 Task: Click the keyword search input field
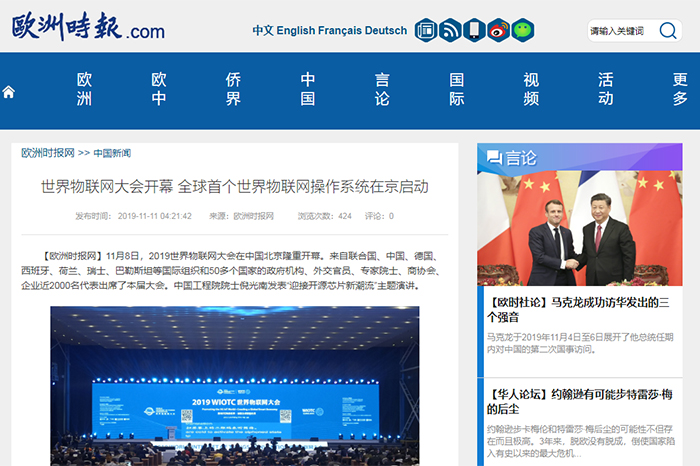click(x=620, y=31)
